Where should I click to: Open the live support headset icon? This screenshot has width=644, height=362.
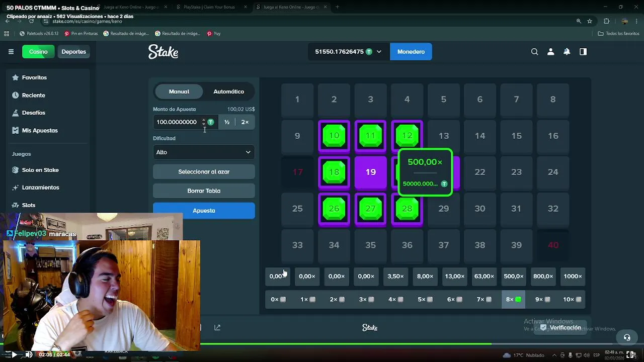tap(627, 337)
